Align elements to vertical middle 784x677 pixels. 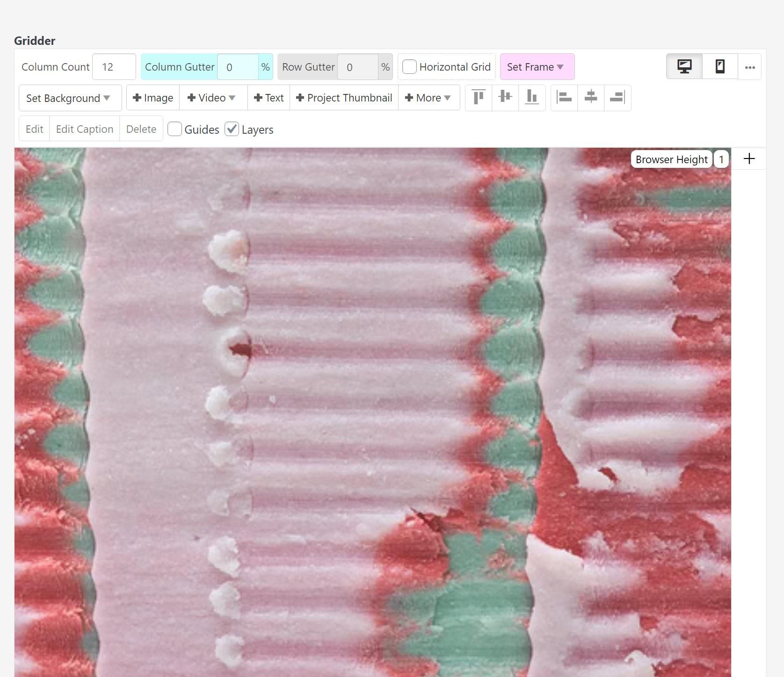click(505, 98)
